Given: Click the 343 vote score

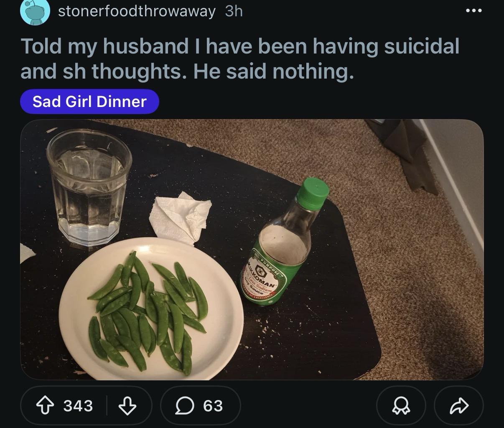Looking at the screenshot, I should pos(78,406).
